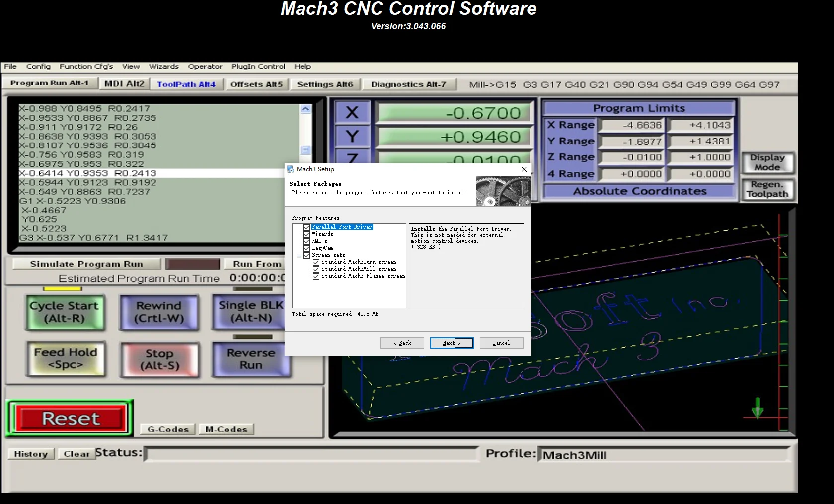The image size is (834, 504).
Task: Click the green arrow in toolpath view
Action: coord(758,408)
